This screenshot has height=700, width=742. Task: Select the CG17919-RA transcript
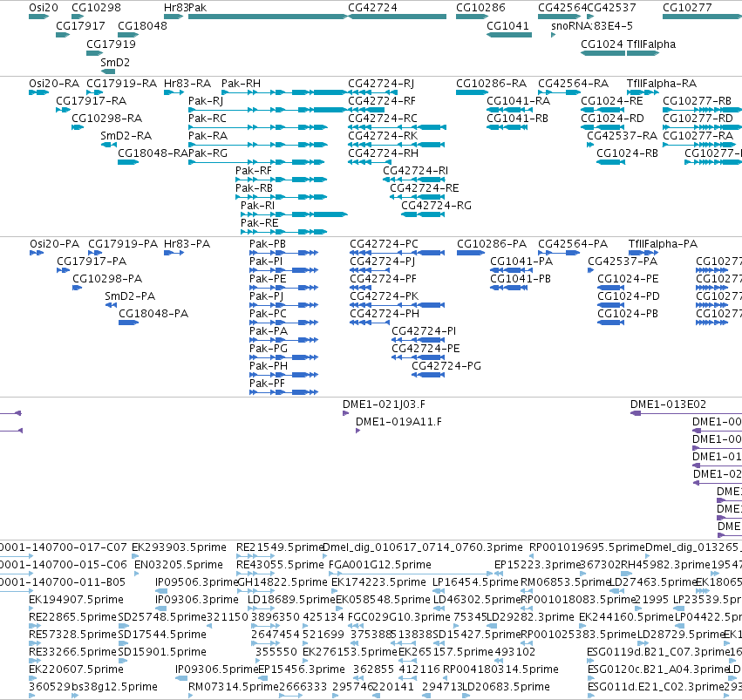point(95,92)
